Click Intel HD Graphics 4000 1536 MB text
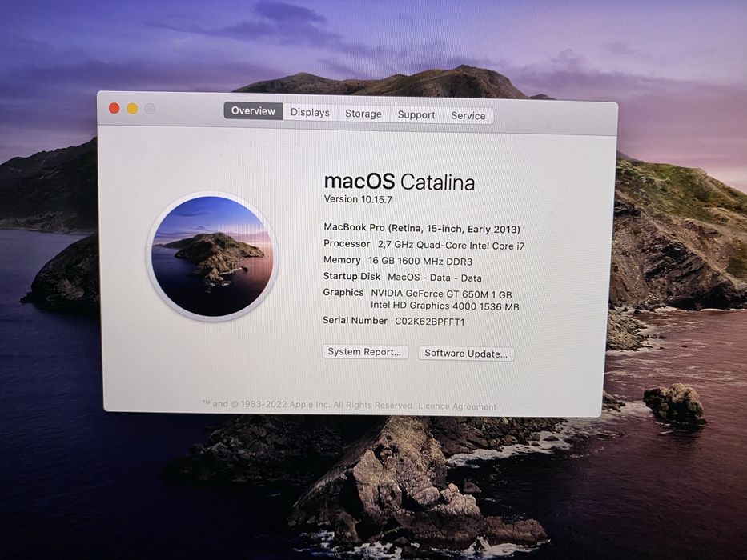This screenshot has height=560, width=747. click(x=445, y=306)
